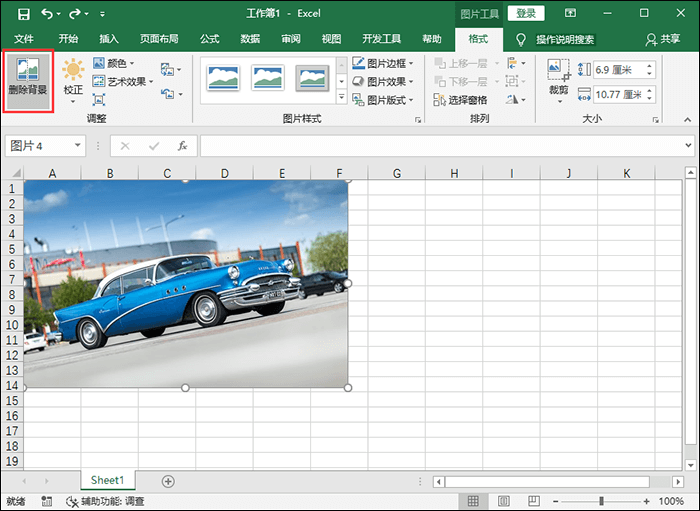Image resolution: width=700 pixels, height=511 pixels.
Task: Click the 登录 sign-in button
Action: click(x=526, y=13)
